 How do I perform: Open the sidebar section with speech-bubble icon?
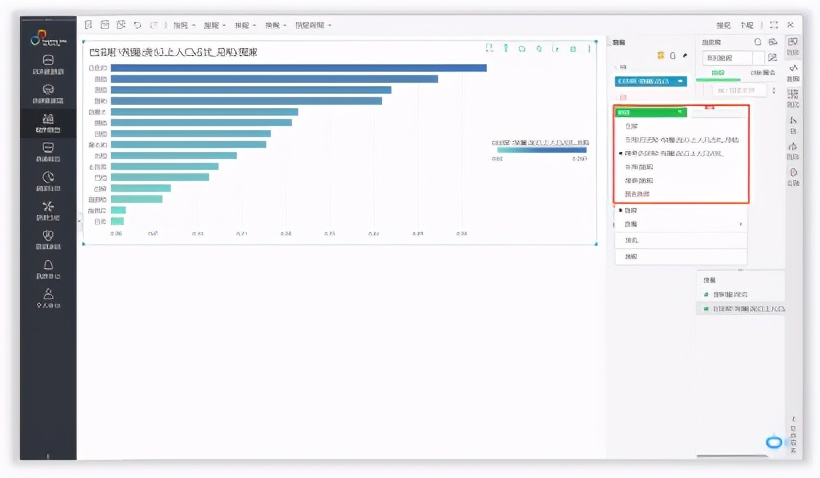(48, 94)
